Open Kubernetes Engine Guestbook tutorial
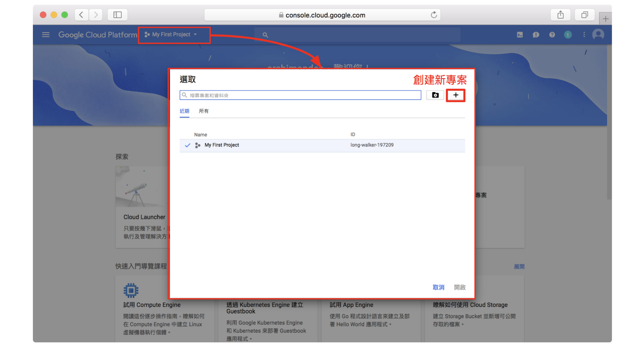 pos(265,308)
